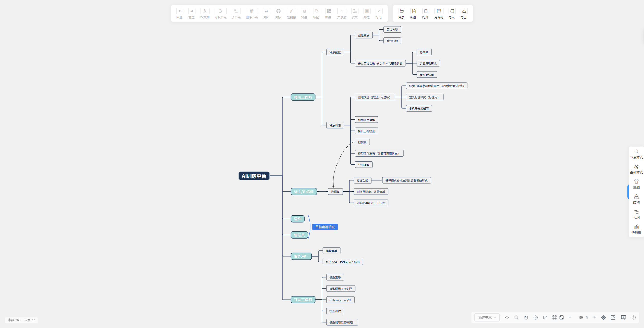The image size is (644, 328).
Task: Click the 目前功能相似 summary label
Action: [325, 227]
